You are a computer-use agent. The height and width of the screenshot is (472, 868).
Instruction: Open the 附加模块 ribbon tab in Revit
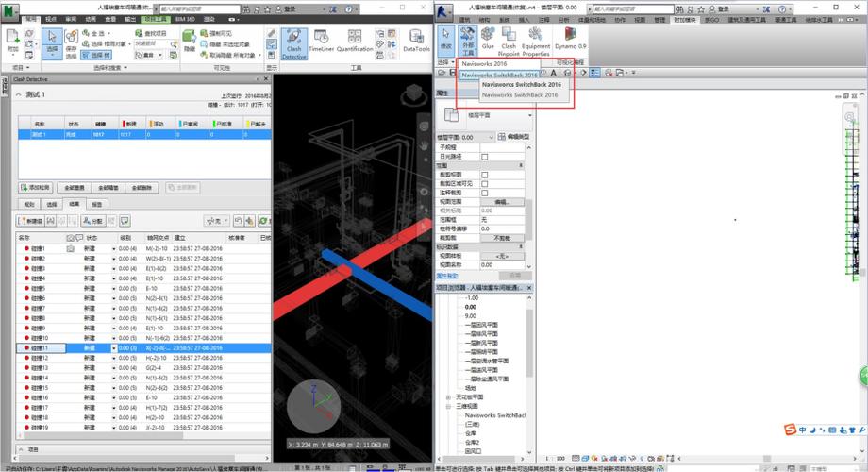(x=685, y=20)
